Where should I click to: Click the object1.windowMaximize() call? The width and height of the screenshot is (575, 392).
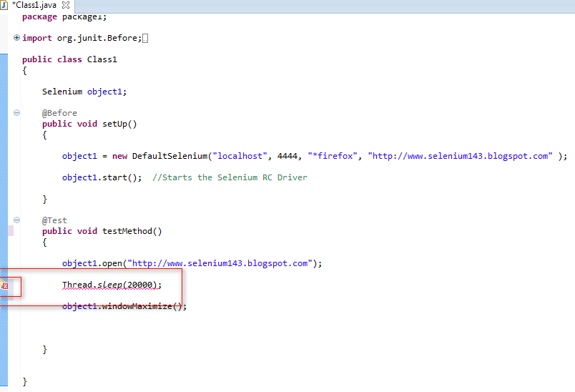point(124,306)
